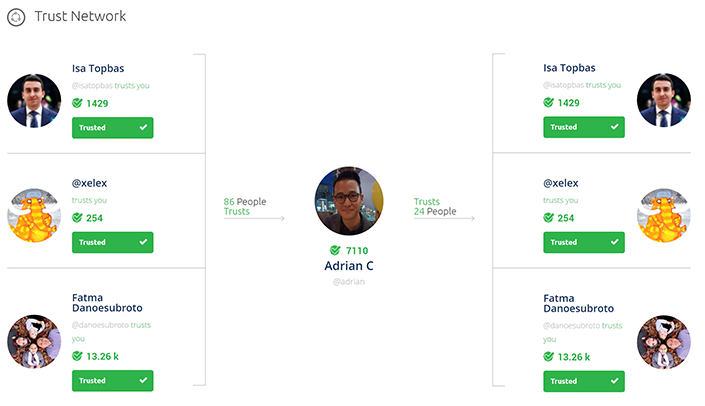Open Adrian C's center profile photo
Image resolution: width=705 pixels, height=406 pixels.
pyautogui.click(x=349, y=201)
